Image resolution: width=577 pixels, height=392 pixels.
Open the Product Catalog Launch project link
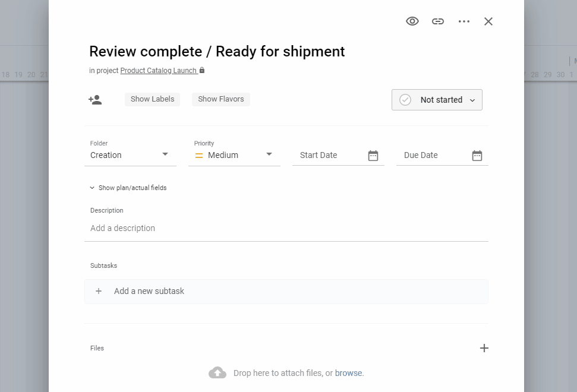point(159,71)
